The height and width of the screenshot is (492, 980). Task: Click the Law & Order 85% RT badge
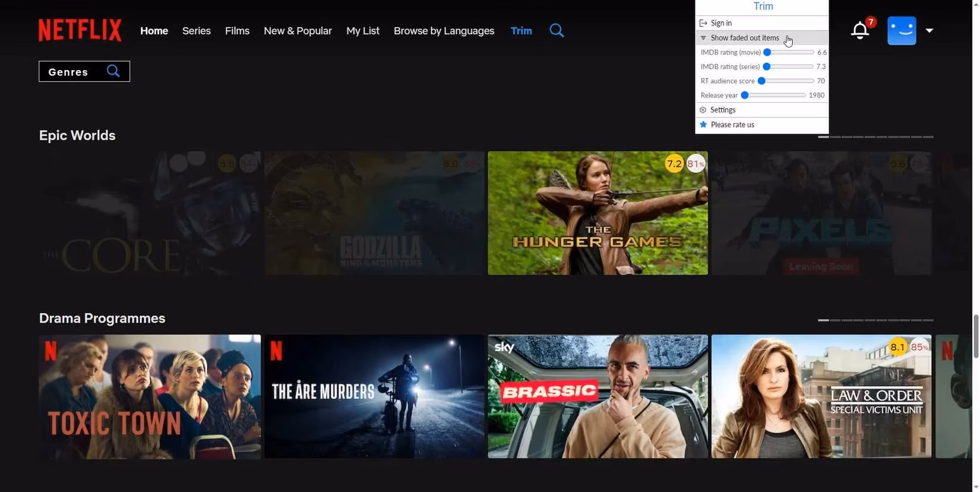coord(919,347)
